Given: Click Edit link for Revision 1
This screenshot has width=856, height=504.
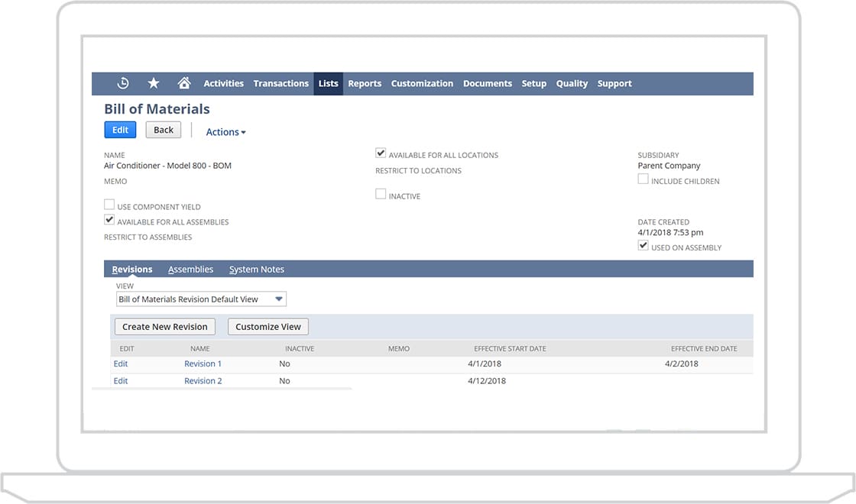Looking at the screenshot, I should pos(121,363).
